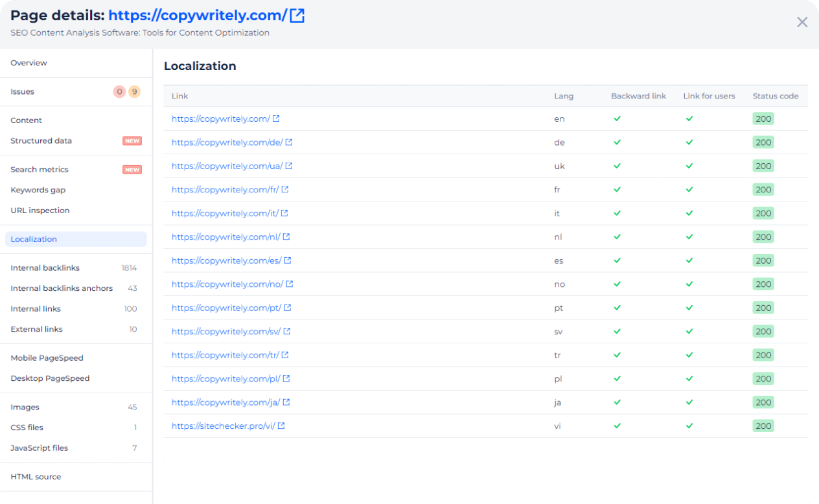819x504 pixels.
Task: Click 200 status badge in en row
Action: [763, 119]
